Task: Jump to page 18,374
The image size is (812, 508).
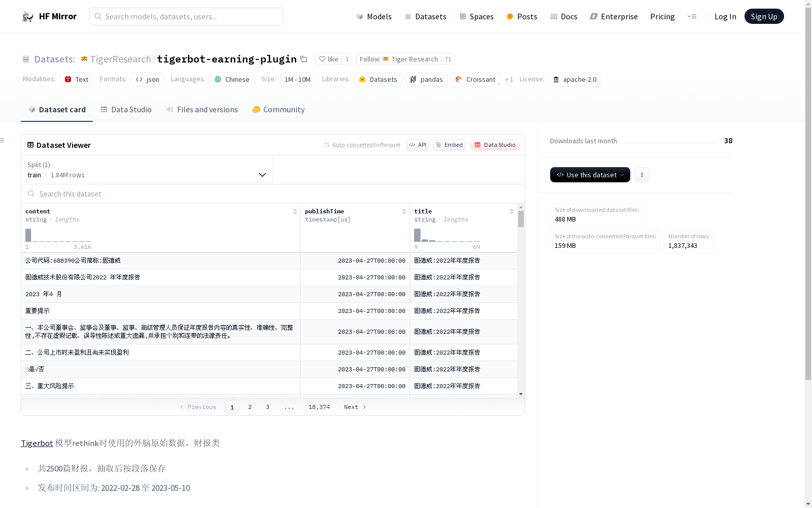Action: pos(319,407)
